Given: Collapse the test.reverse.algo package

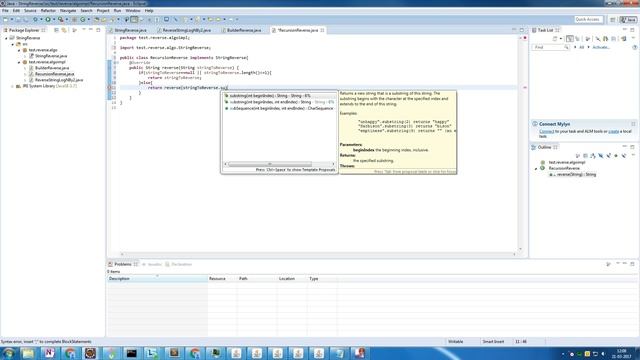Looking at the screenshot, I should point(19,50).
